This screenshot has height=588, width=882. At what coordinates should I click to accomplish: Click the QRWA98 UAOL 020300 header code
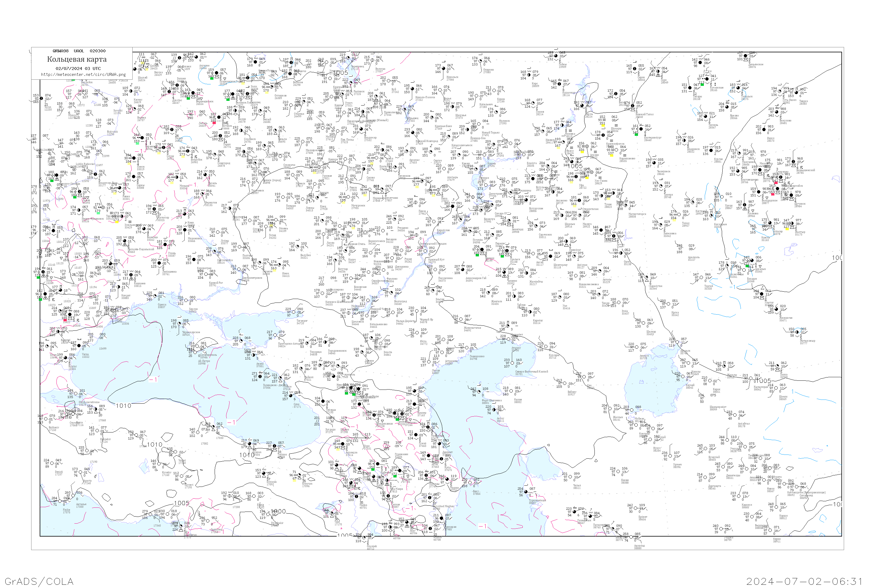(79, 51)
